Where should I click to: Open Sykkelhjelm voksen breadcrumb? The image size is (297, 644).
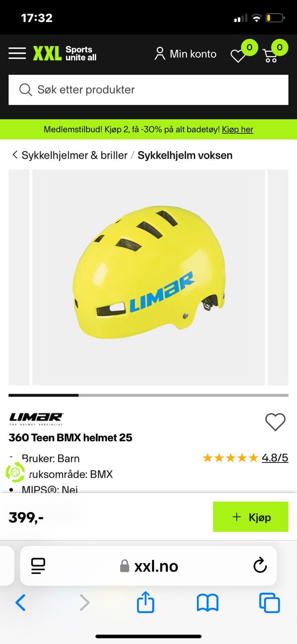(185, 155)
